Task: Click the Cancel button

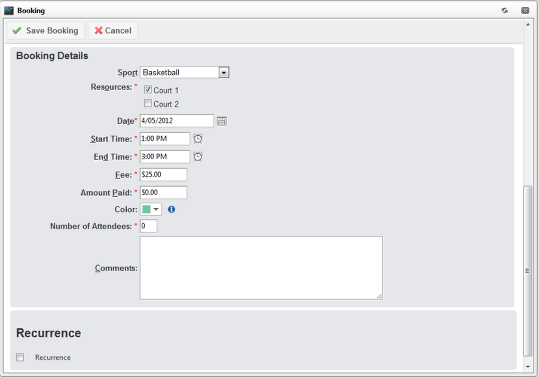Action: (x=113, y=31)
